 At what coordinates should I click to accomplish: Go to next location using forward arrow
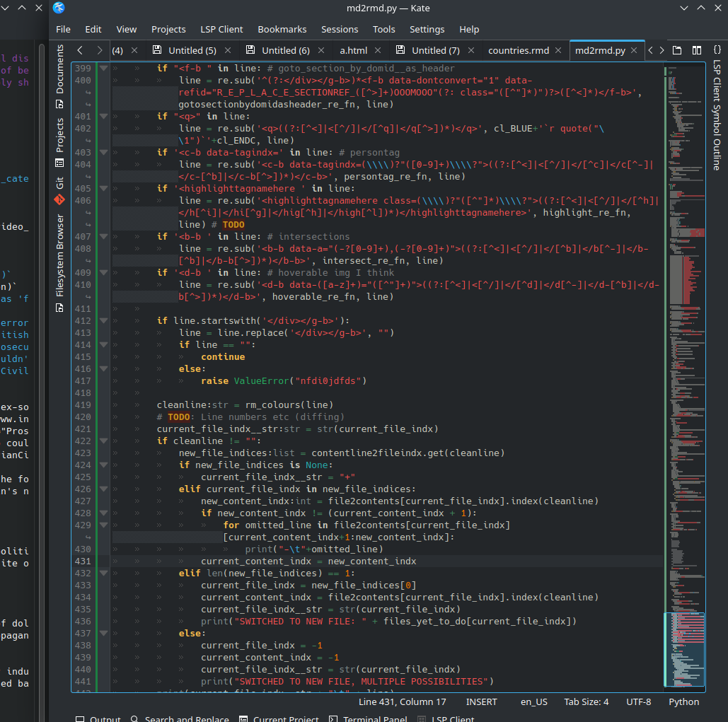pyautogui.click(x=100, y=50)
